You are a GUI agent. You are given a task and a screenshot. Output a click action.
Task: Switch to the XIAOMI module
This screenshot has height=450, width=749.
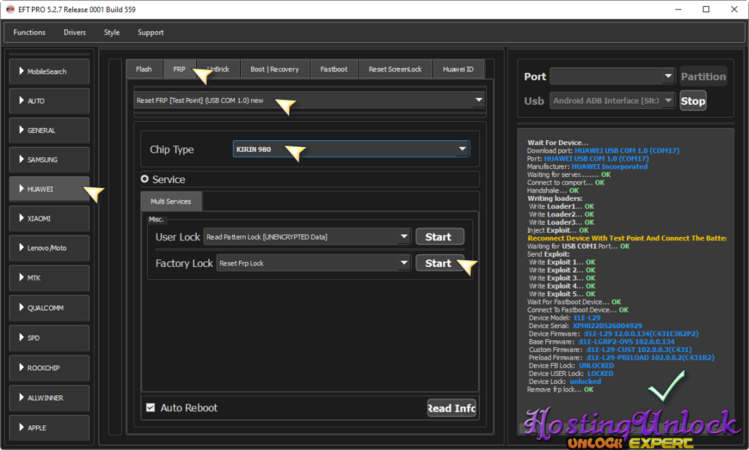click(x=50, y=218)
